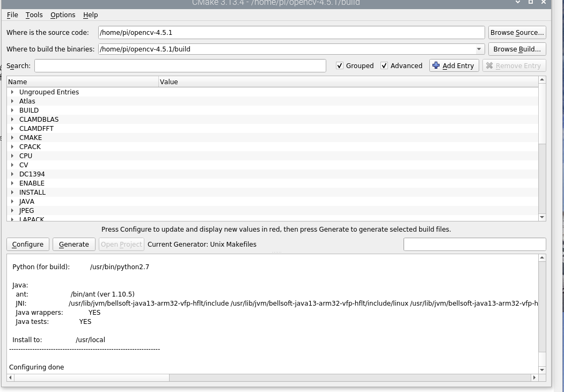
Task: Select the ENABLE row label
Action: [32, 183]
